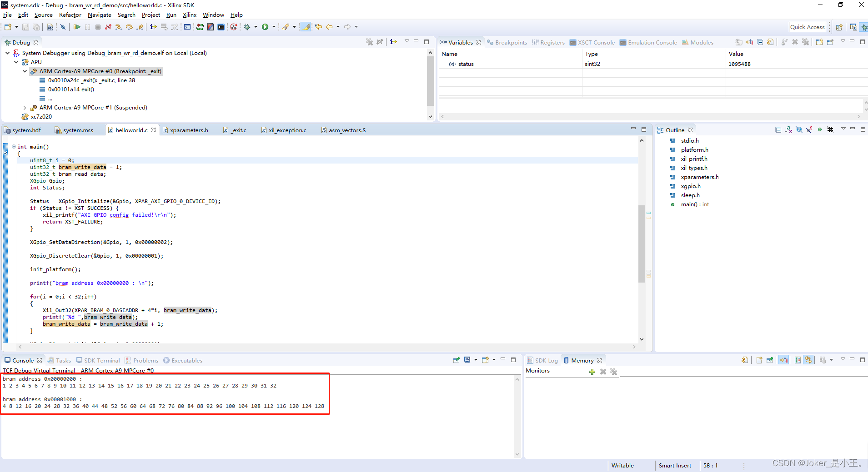Open the Run button dropdown arrow
This screenshot has width=868, height=472.
pos(274,27)
